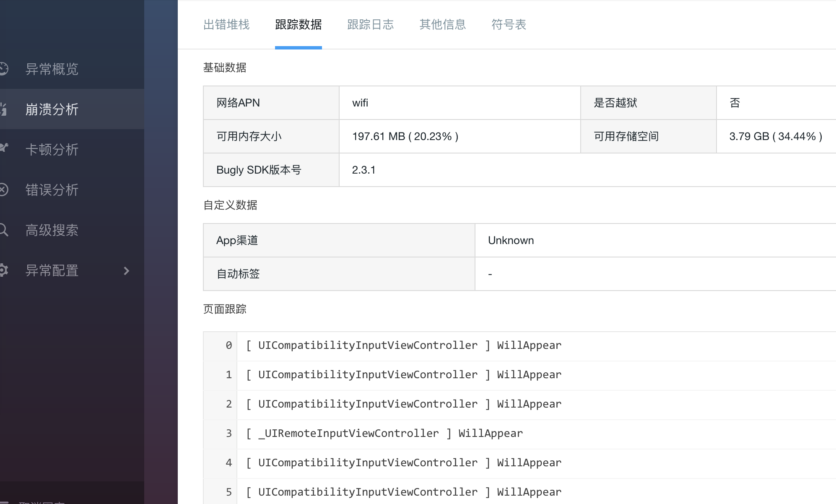Click the 基础数据 section heading

225,68
